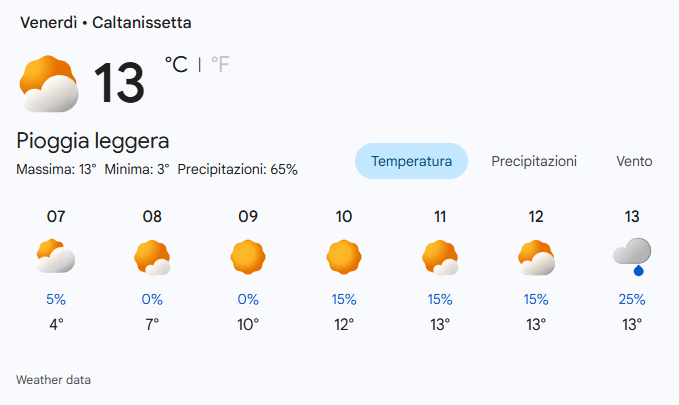Click the 25% precipitation chance value
This screenshot has height=405, width=679.
click(632, 299)
